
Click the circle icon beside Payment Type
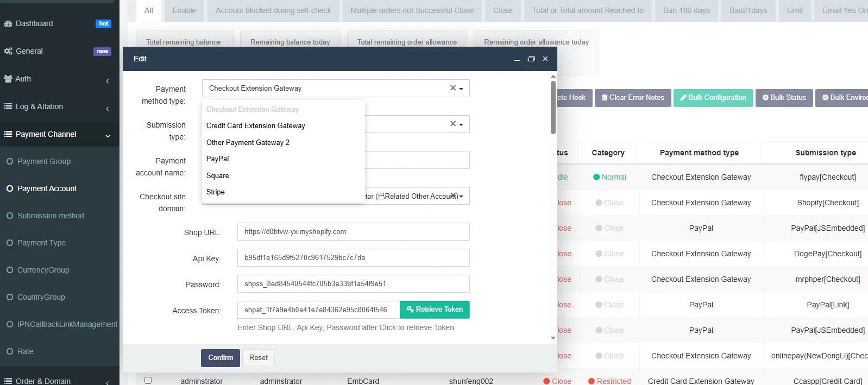10,243
